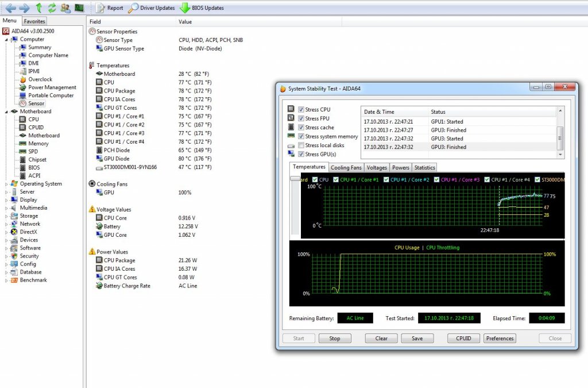The height and width of the screenshot is (388, 588).
Task: Expand the Storage tree node
Action: click(6, 216)
